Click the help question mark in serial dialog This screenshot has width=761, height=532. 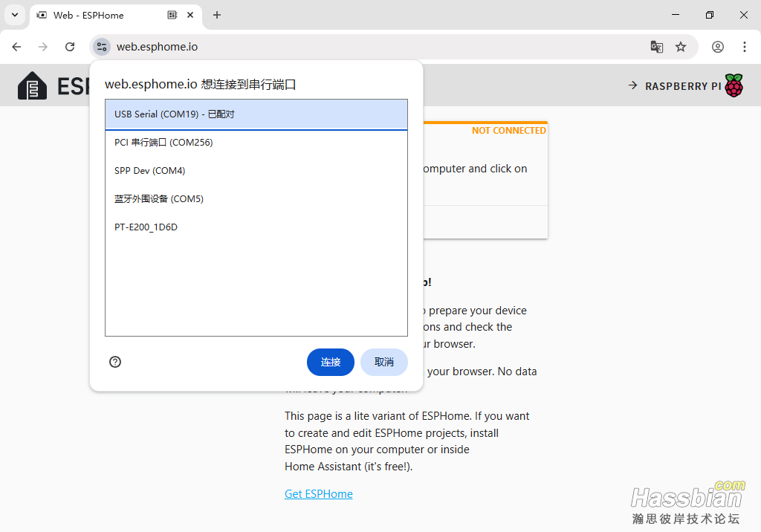tap(115, 362)
